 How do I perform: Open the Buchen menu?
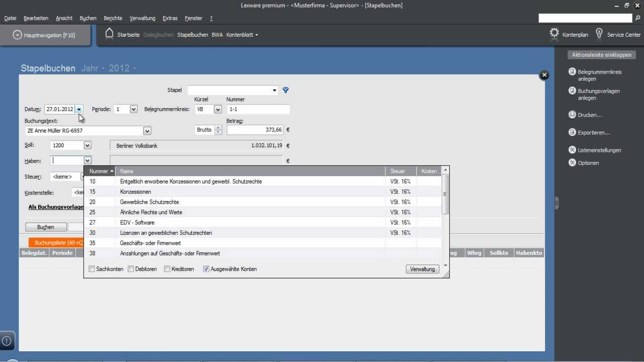pyautogui.click(x=88, y=18)
